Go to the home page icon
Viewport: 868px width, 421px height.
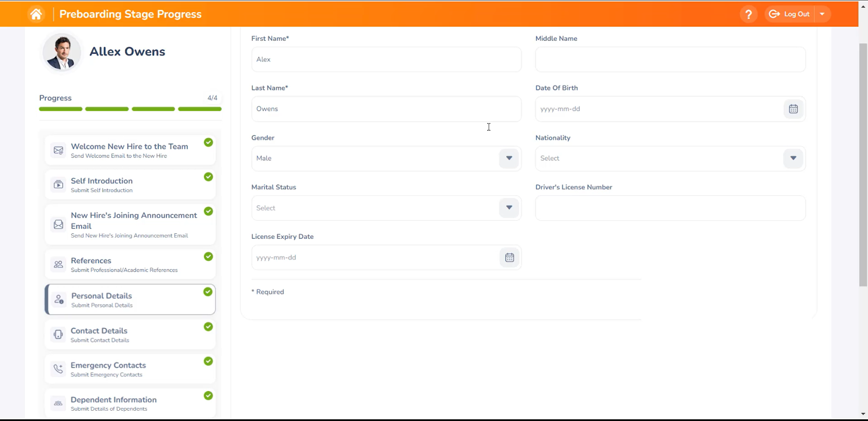coord(36,14)
